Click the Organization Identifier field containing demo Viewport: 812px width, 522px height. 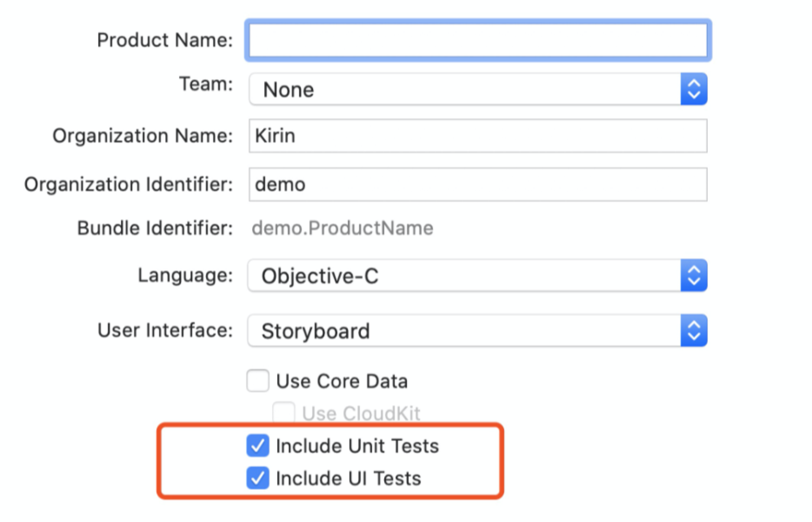click(477, 184)
